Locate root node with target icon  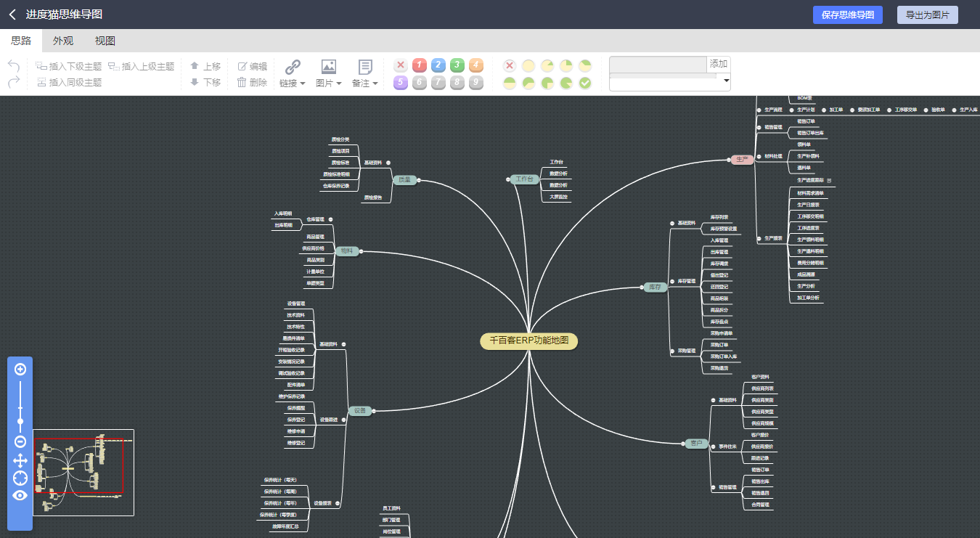point(20,478)
